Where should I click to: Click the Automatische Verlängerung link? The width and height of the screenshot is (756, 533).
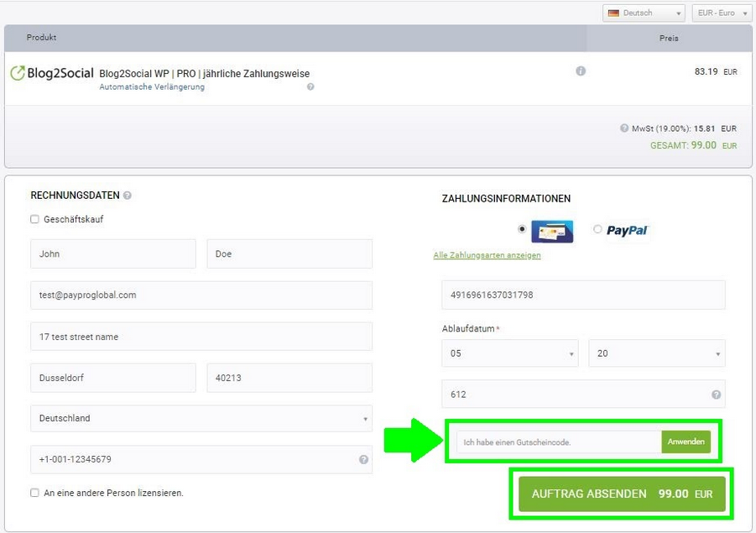[152, 86]
